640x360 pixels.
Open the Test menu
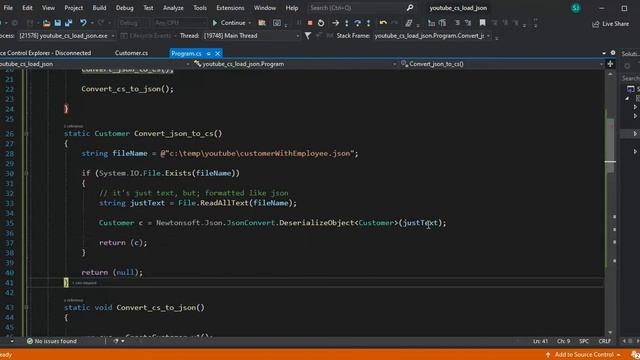coord(148,8)
